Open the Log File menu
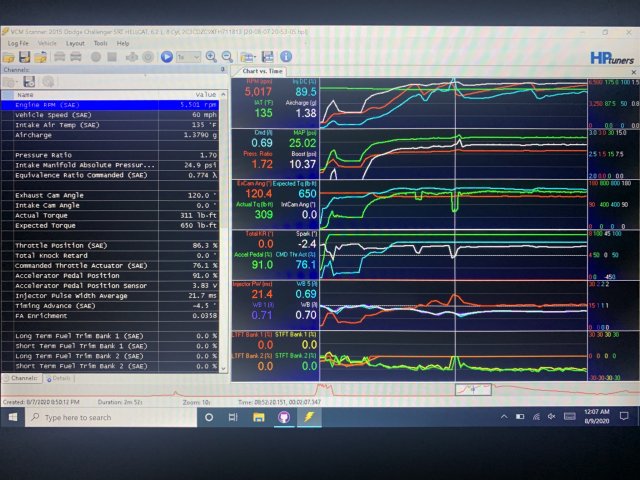 18,44
